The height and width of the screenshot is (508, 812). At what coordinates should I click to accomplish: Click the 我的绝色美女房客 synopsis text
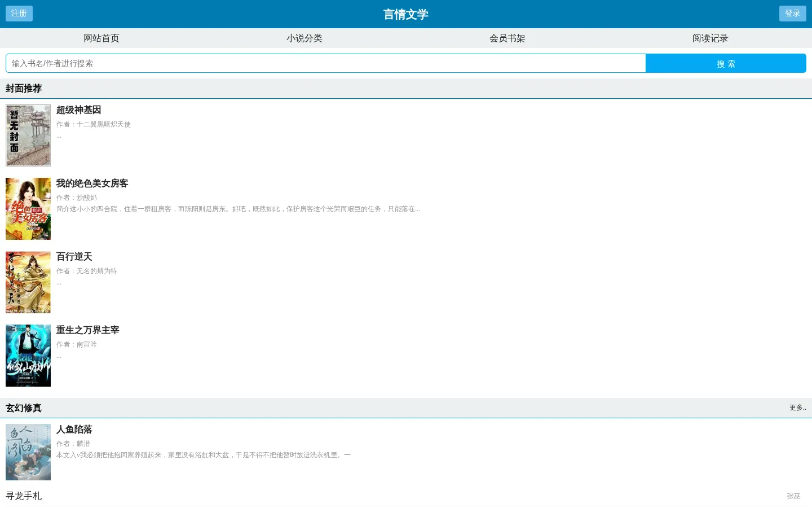point(238,209)
